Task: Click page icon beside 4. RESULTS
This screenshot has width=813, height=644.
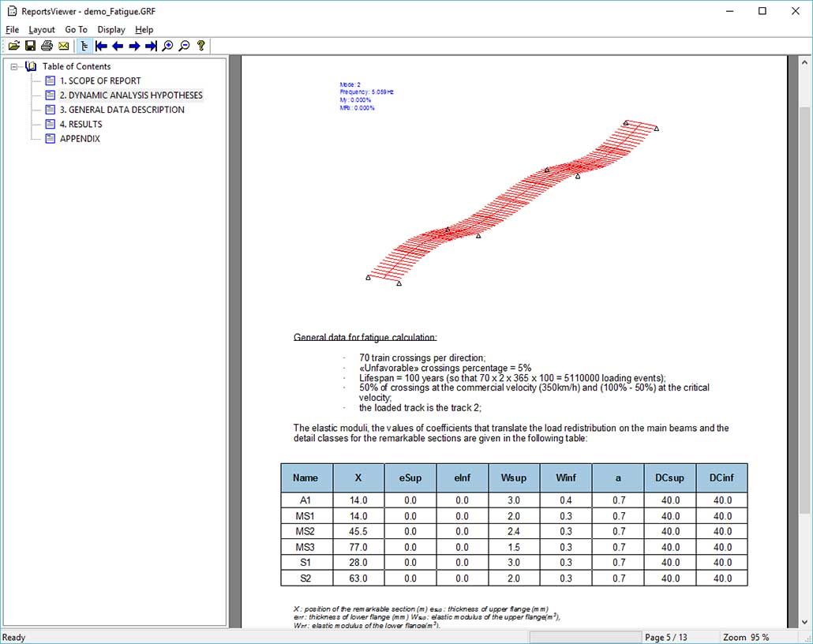Action: click(51, 124)
